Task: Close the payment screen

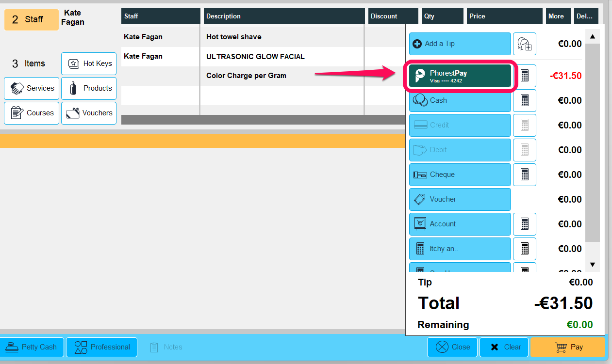Action: [452, 347]
